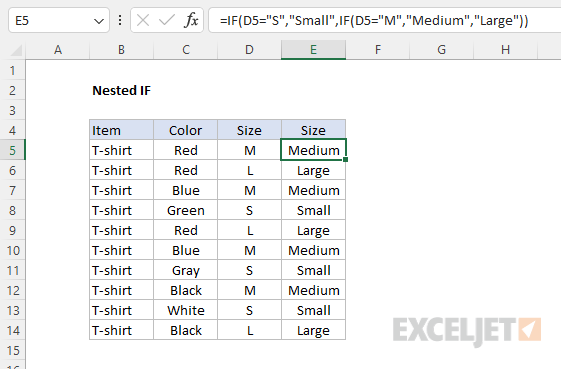The height and width of the screenshot is (369, 561).
Task: Click into the formula bar text
Action: (x=384, y=20)
